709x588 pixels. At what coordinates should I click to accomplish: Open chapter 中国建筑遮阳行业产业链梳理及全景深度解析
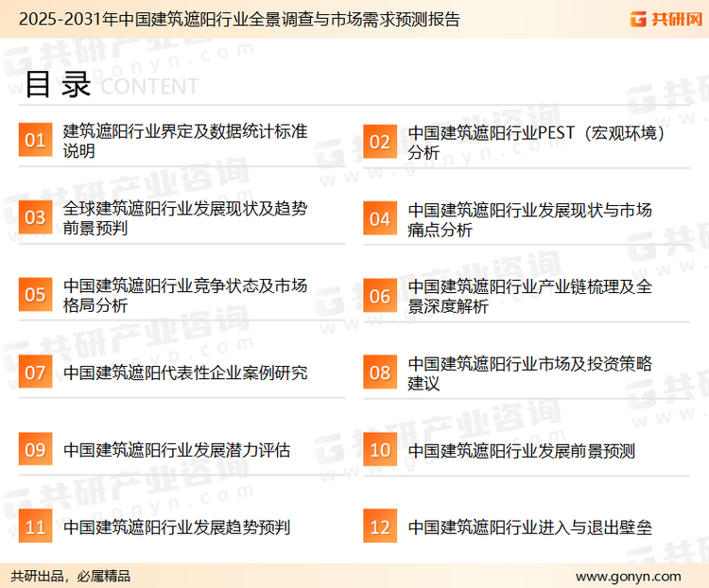[x=530, y=297]
